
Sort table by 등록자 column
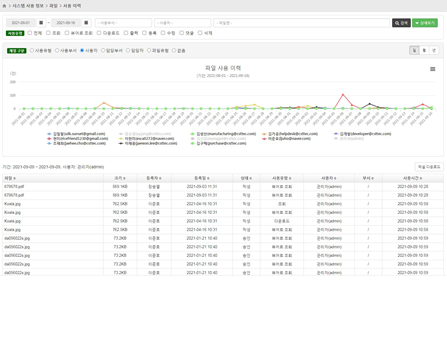pos(154,178)
